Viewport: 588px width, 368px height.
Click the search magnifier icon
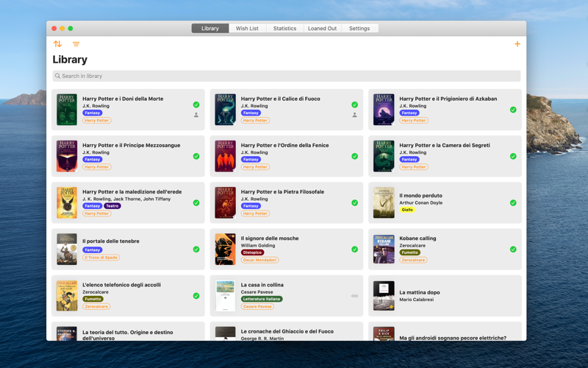click(58, 76)
